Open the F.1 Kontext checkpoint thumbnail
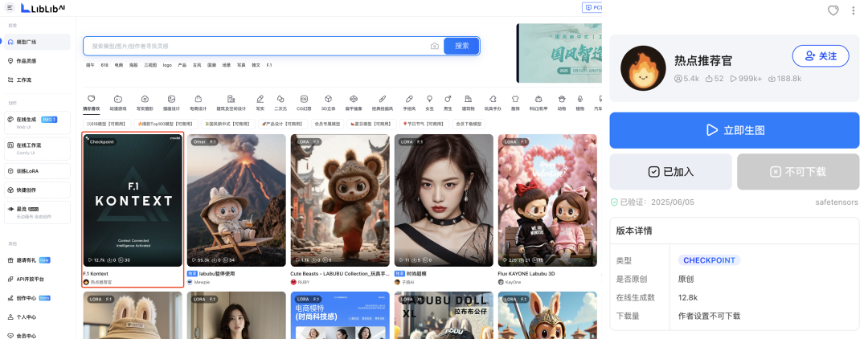The width and height of the screenshot is (868, 339). (133, 201)
